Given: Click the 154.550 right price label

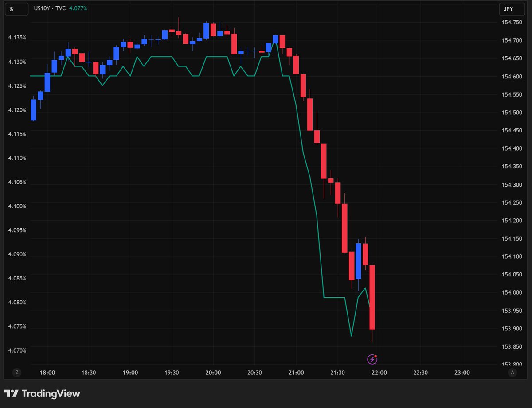Looking at the screenshot, I should tap(512, 95).
